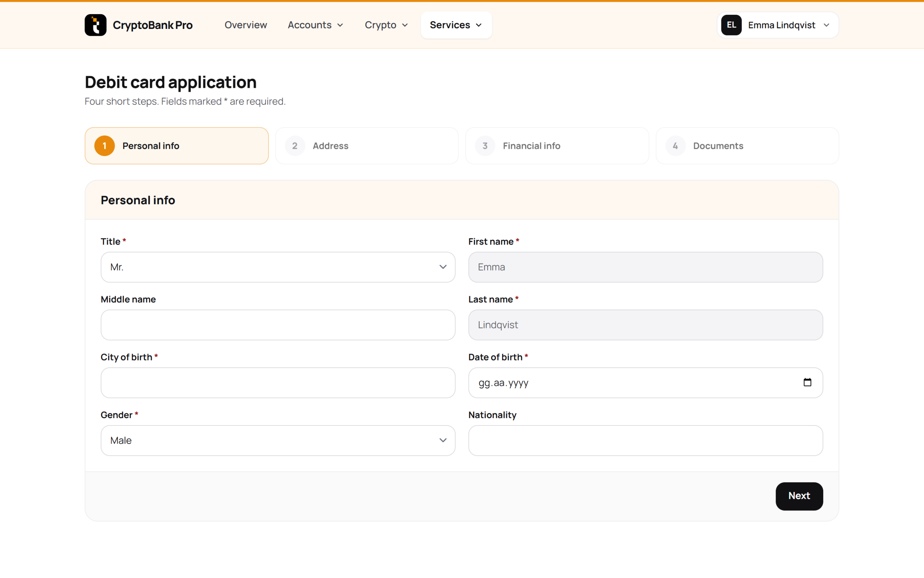Click the step 2 number circle
924x578 pixels.
(x=295, y=146)
